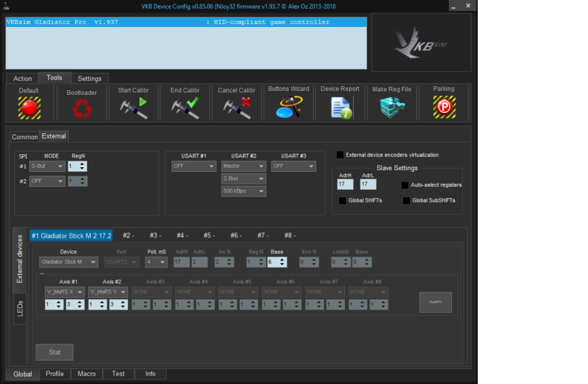Click the Start Calibr icon
The height and width of the screenshot is (384, 588).
pyautogui.click(x=133, y=107)
